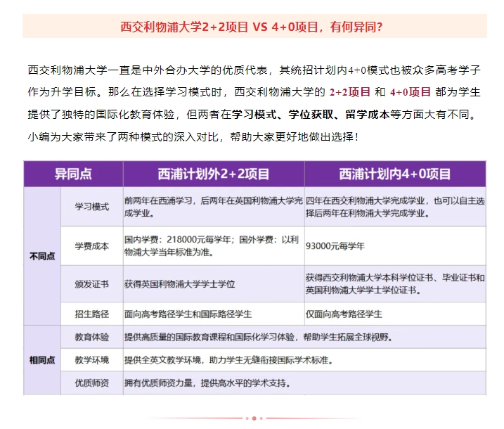504x429 pixels.
Task: Click the cell starting 提供高质量的国际教育课程
Action: pos(304,337)
